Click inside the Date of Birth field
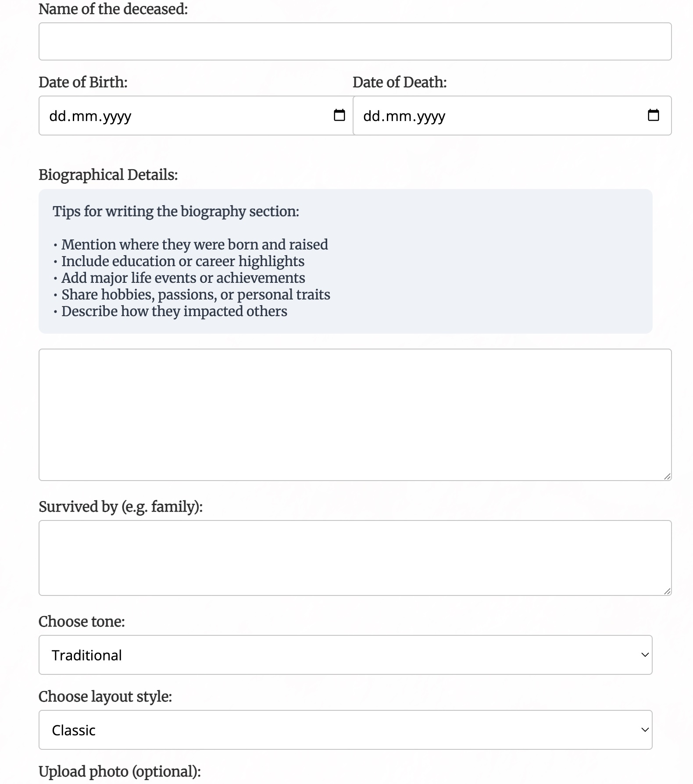 [196, 116]
